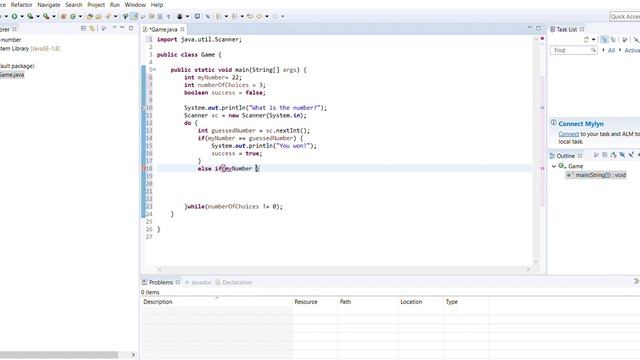640x360 pixels.
Task: Open the Search menu
Action: point(73,5)
